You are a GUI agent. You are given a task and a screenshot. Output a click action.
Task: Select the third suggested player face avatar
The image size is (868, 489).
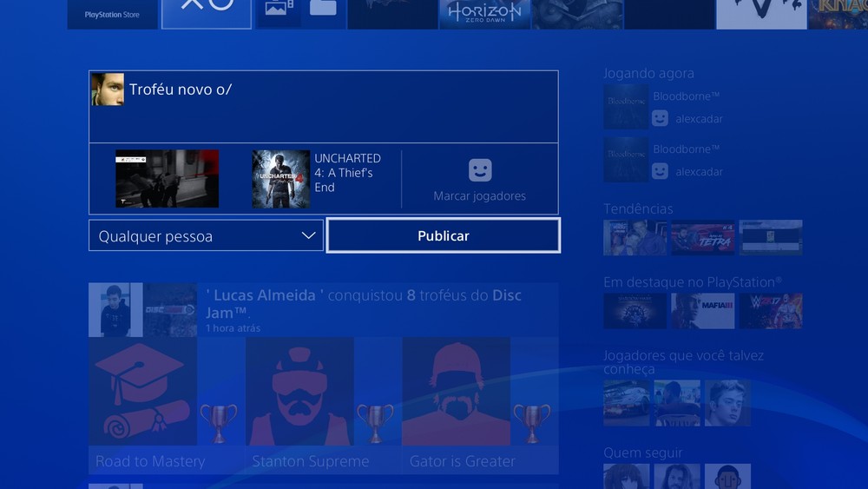tap(728, 403)
